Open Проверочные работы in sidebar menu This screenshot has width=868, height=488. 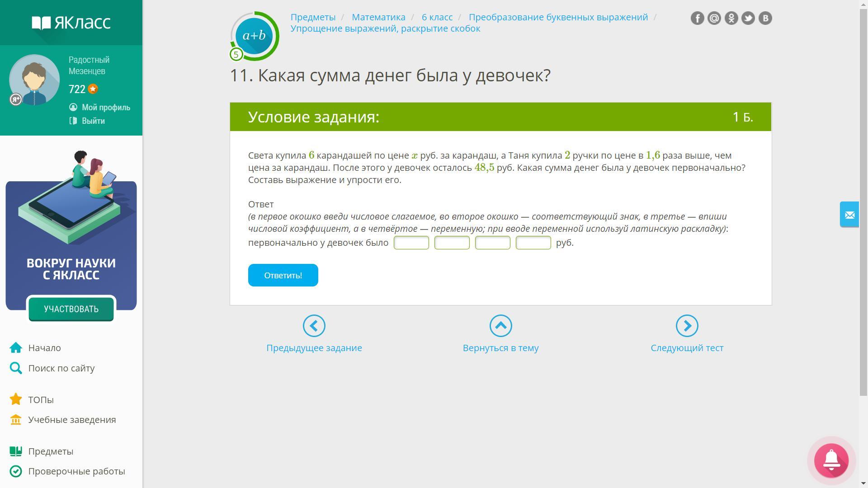tap(76, 471)
